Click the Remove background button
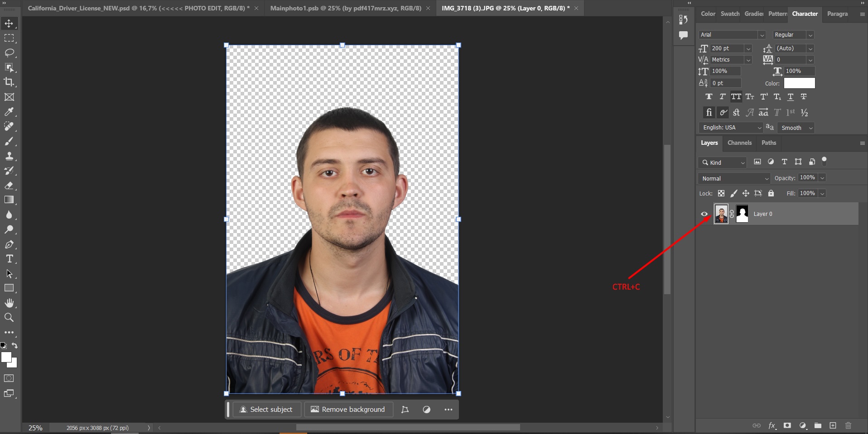The height and width of the screenshot is (434, 868). 348,409
